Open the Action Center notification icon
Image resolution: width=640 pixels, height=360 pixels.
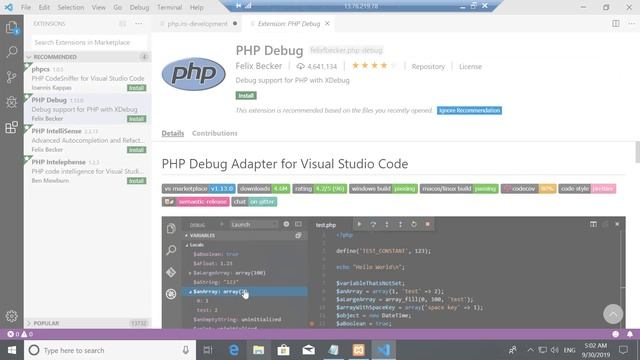tap(623, 350)
